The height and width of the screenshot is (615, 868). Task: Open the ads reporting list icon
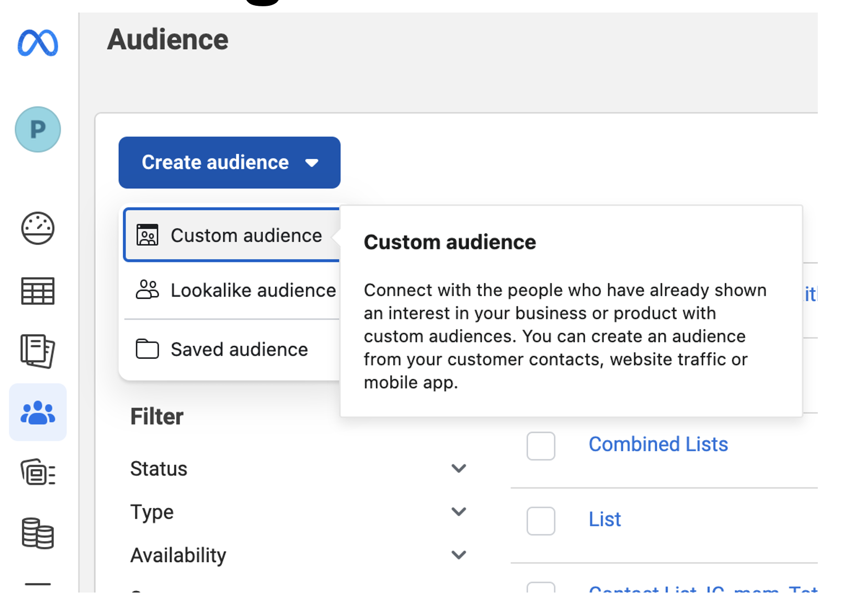pos(38,472)
